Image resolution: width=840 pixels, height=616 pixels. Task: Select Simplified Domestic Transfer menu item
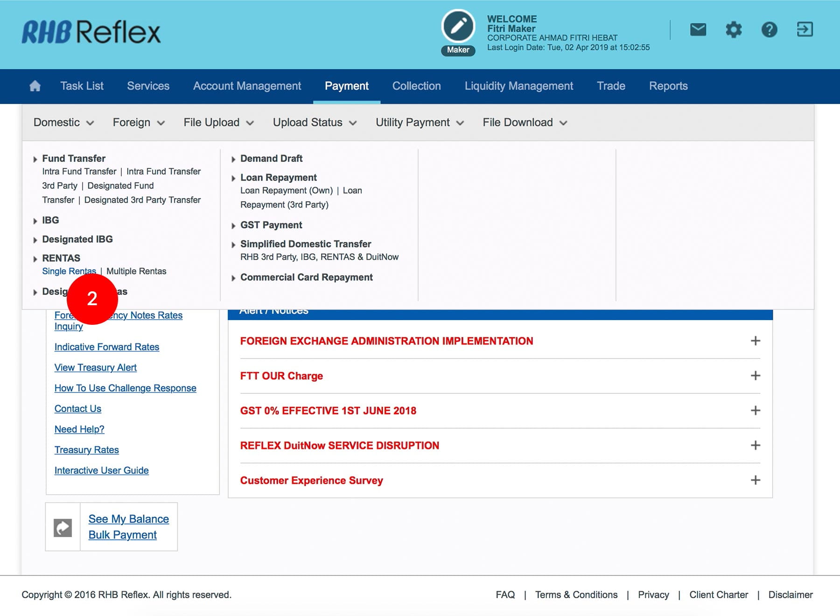pyautogui.click(x=305, y=244)
